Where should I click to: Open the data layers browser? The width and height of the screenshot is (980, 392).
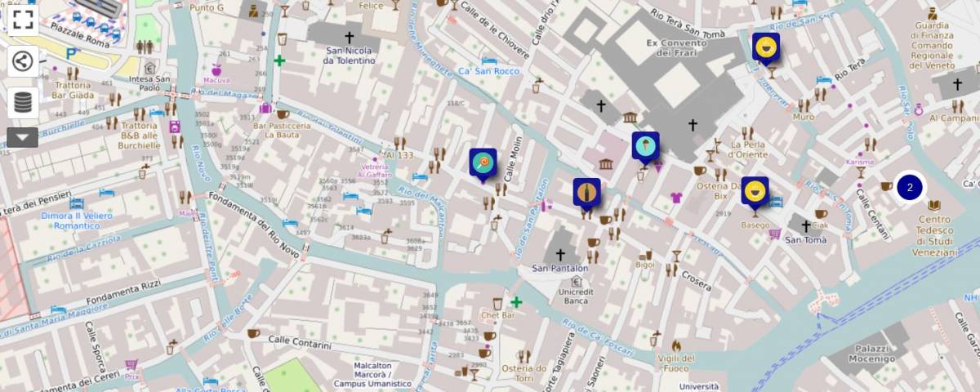tap(23, 102)
